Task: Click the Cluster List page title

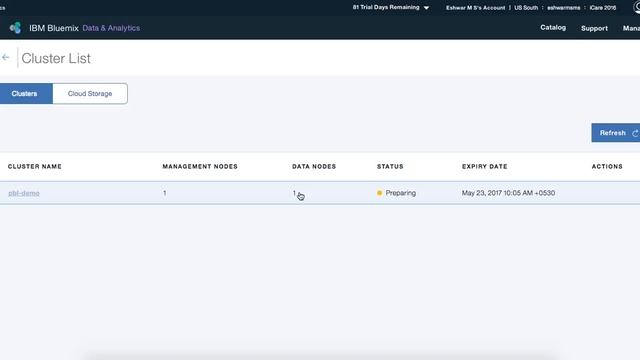Action: point(56,58)
